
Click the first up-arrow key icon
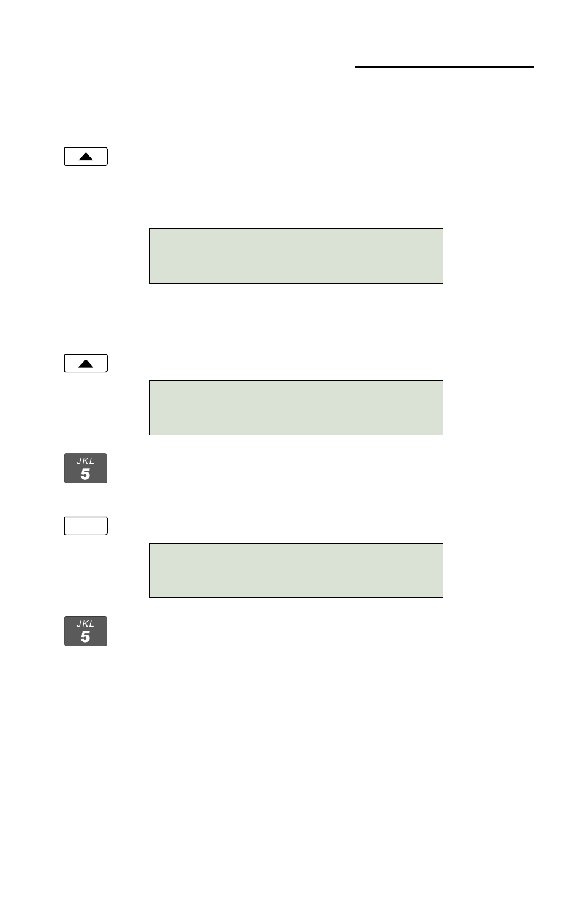86,157
